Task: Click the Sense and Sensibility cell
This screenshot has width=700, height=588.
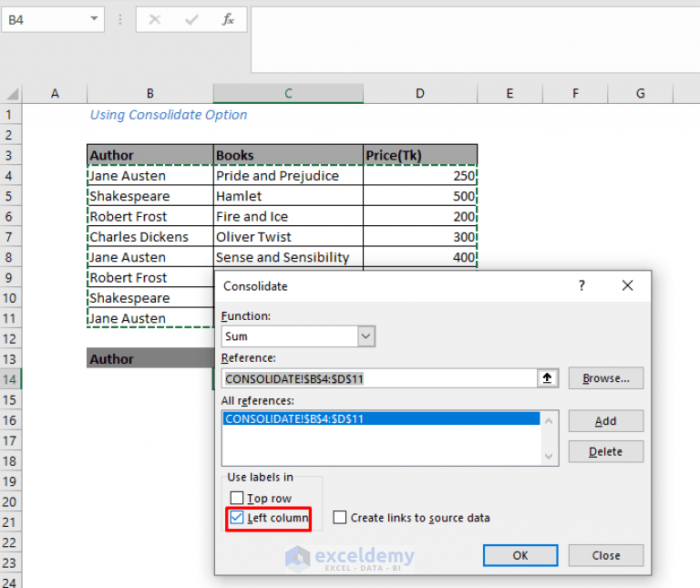Action: click(x=288, y=257)
